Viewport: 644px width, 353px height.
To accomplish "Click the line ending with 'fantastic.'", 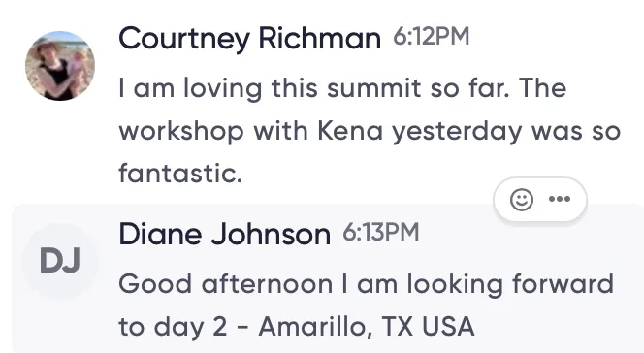I will [x=180, y=174].
